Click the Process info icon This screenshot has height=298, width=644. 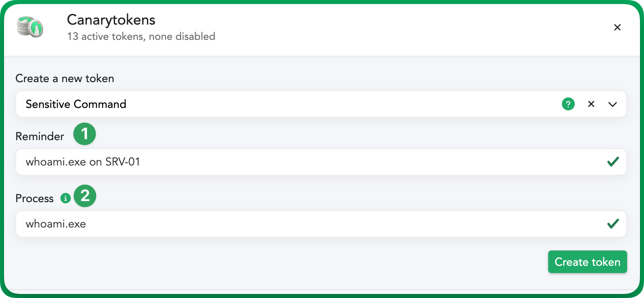(x=66, y=198)
